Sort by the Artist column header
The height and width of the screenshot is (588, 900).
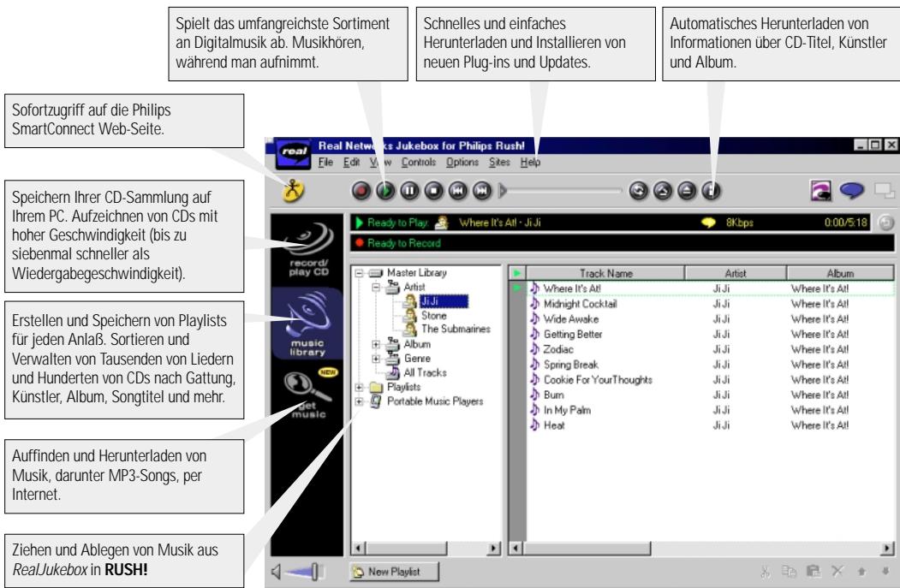736,274
